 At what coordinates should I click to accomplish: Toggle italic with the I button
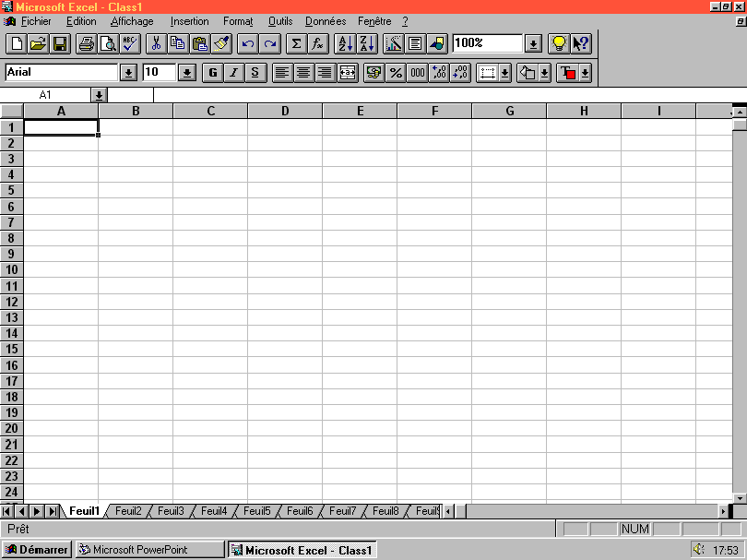click(234, 73)
